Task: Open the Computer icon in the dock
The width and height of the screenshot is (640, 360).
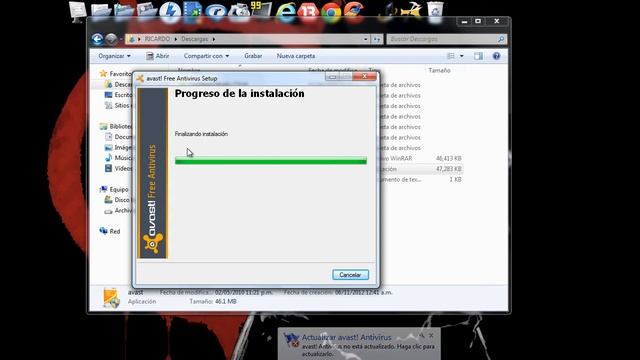Action: (x=78, y=11)
